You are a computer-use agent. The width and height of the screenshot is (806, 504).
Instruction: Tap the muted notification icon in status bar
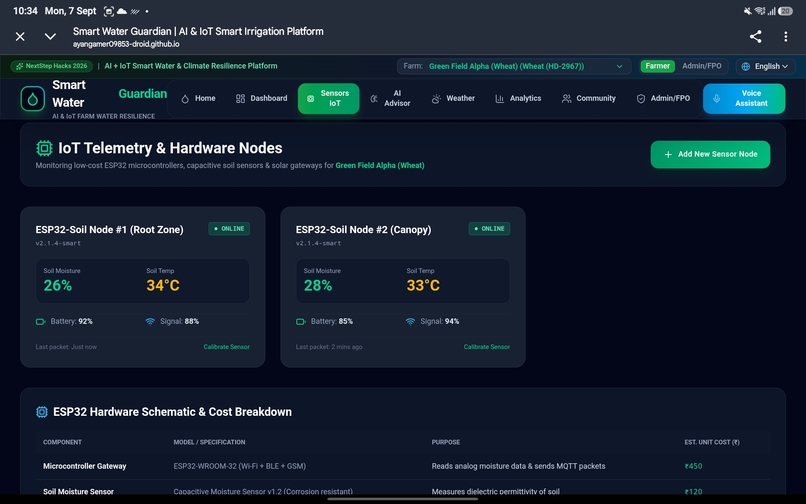click(747, 11)
